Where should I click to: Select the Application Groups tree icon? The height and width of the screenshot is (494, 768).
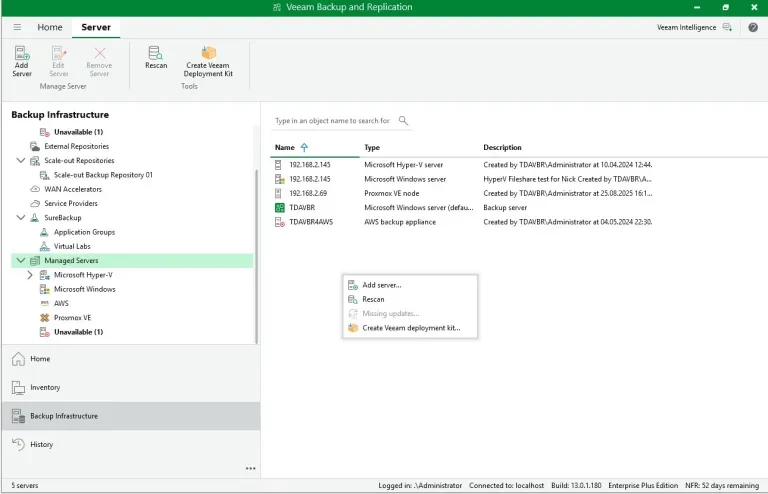pyautogui.click(x=44, y=232)
